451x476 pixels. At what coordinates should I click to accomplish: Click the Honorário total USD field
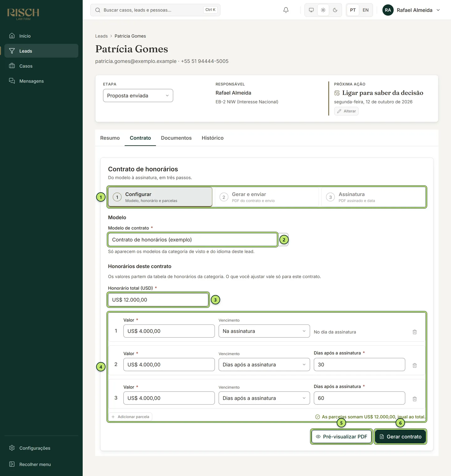point(158,300)
